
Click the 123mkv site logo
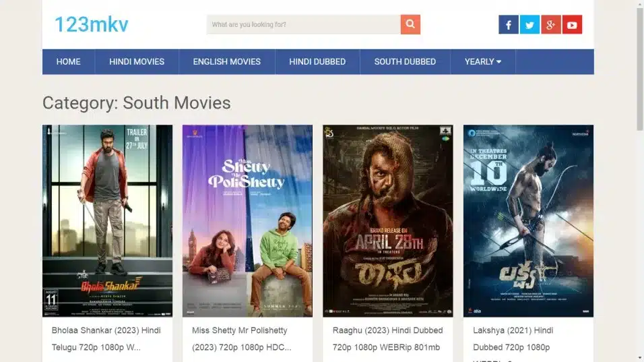[x=92, y=24]
